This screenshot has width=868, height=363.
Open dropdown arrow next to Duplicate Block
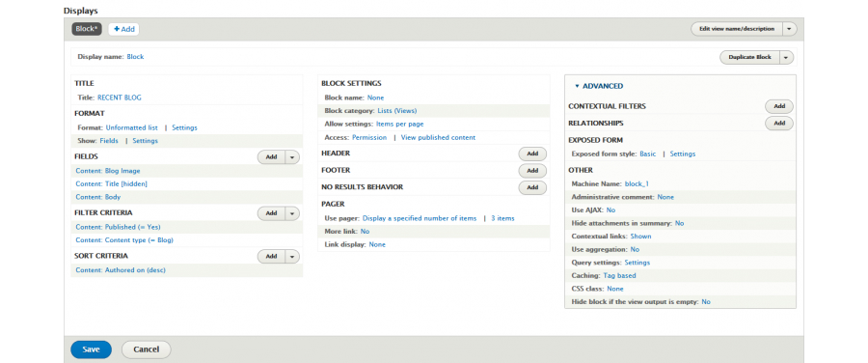click(x=787, y=57)
